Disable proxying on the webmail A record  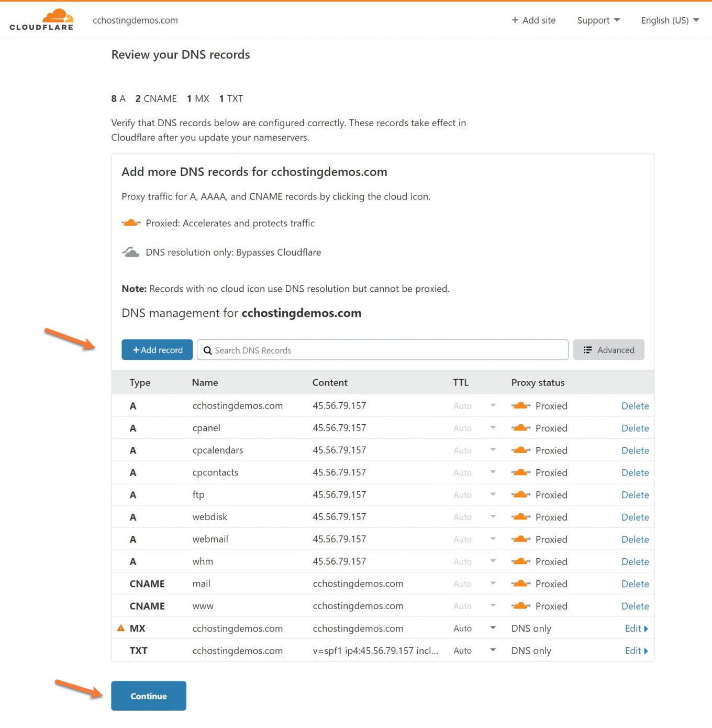(521, 539)
